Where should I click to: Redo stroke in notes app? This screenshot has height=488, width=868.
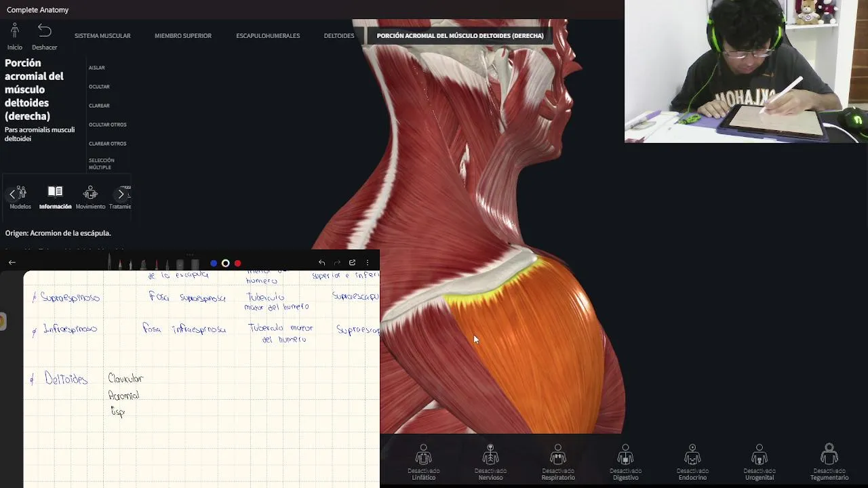(337, 262)
